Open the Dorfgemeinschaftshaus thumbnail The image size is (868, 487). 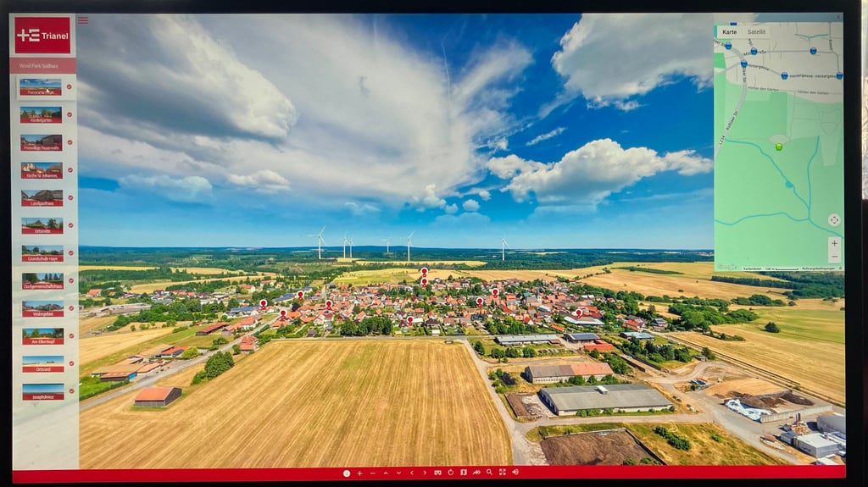tap(42, 281)
